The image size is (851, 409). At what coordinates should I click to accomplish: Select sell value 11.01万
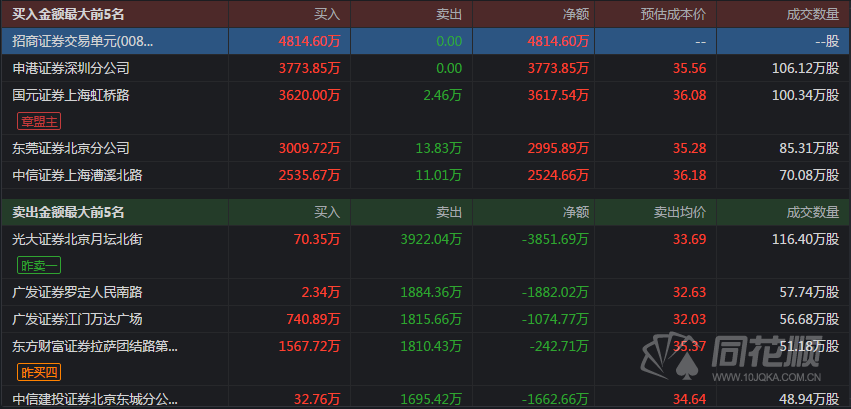pos(437,175)
